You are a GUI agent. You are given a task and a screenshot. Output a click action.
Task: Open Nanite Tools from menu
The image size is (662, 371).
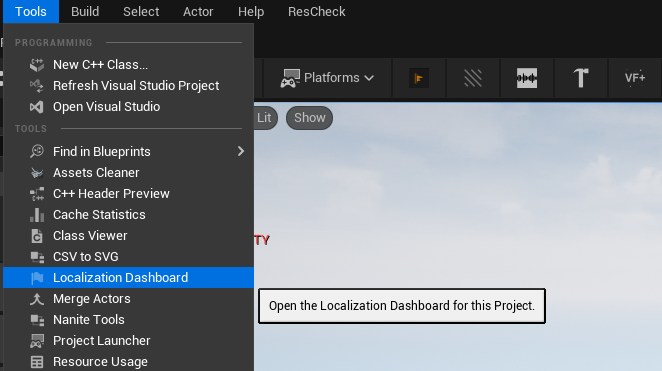128,320
